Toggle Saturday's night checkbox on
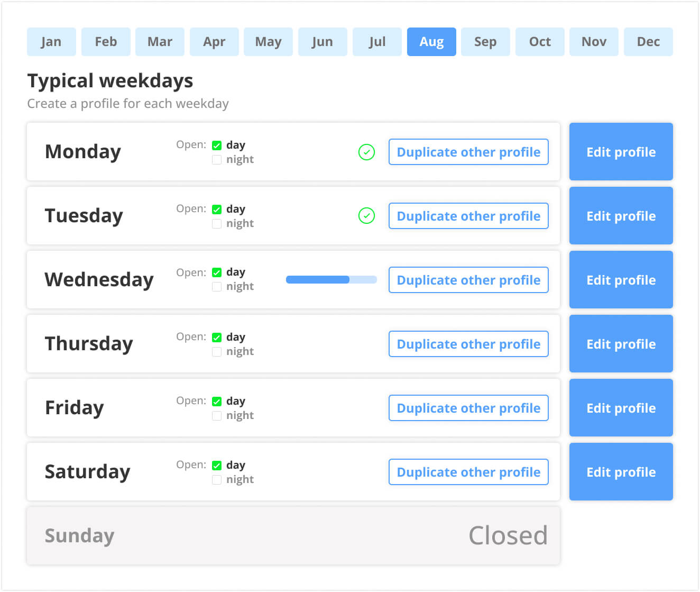 click(x=217, y=479)
